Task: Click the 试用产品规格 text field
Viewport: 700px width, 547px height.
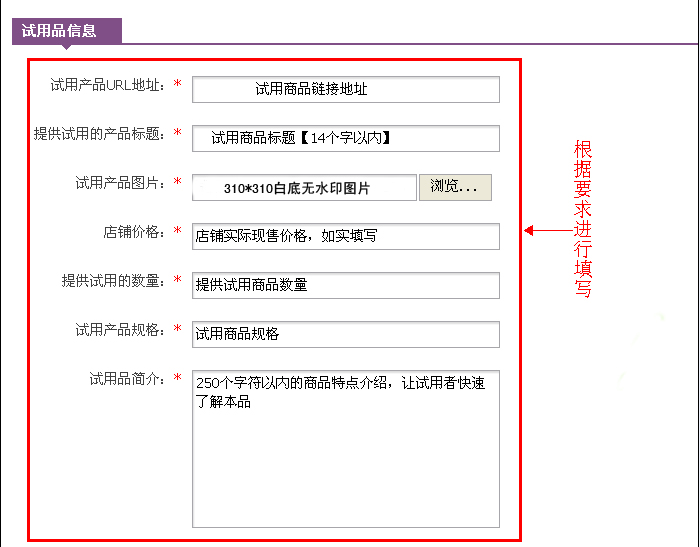Action: click(345, 334)
